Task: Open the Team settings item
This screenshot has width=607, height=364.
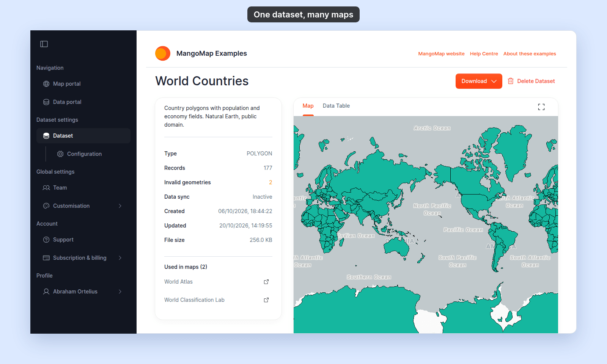Action: point(83,188)
